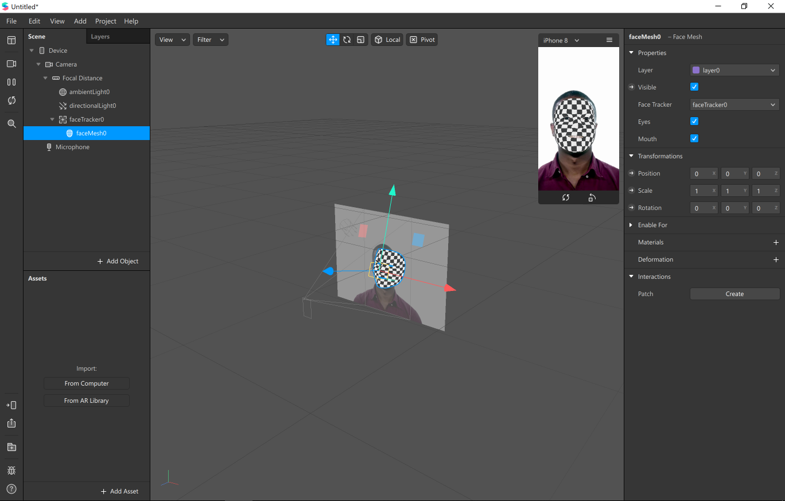This screenshot has height=501, width=785.
Task: Open search via magnifier icon in sidebar
Action: (12, 124)
